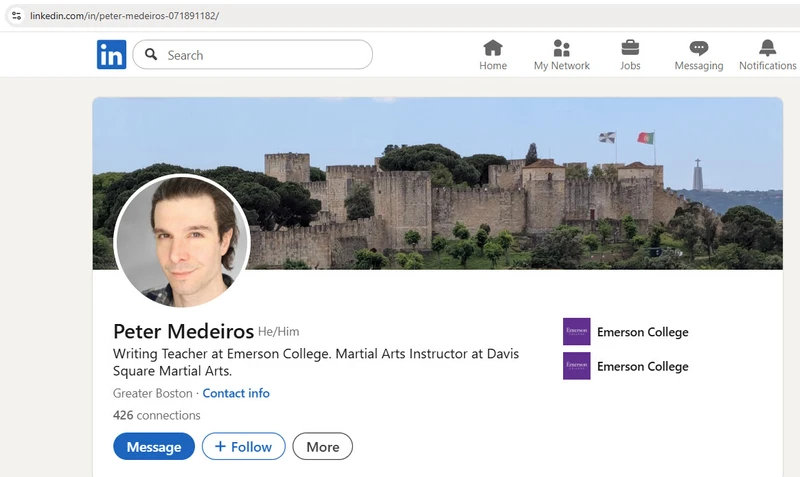The height and width of the screenshot is (477, 800).
Task: Click the first Emerson College logo
Action: point(577,332)
